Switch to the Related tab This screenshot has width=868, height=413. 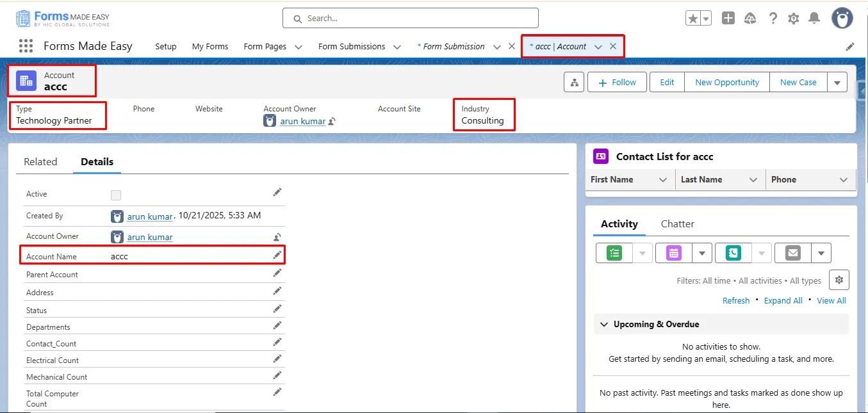tap(40, 161)
